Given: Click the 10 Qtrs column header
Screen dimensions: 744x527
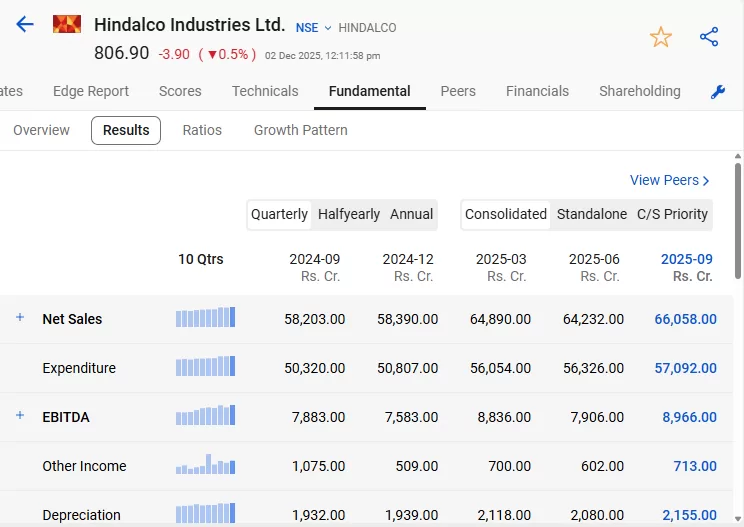Looking at the screenshot, I should (x=201, y=259).
